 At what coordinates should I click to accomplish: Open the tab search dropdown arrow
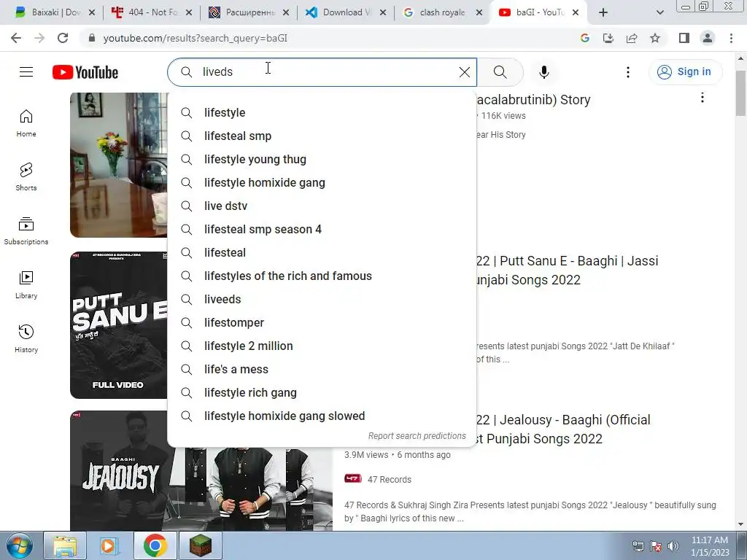pos(659,12)
